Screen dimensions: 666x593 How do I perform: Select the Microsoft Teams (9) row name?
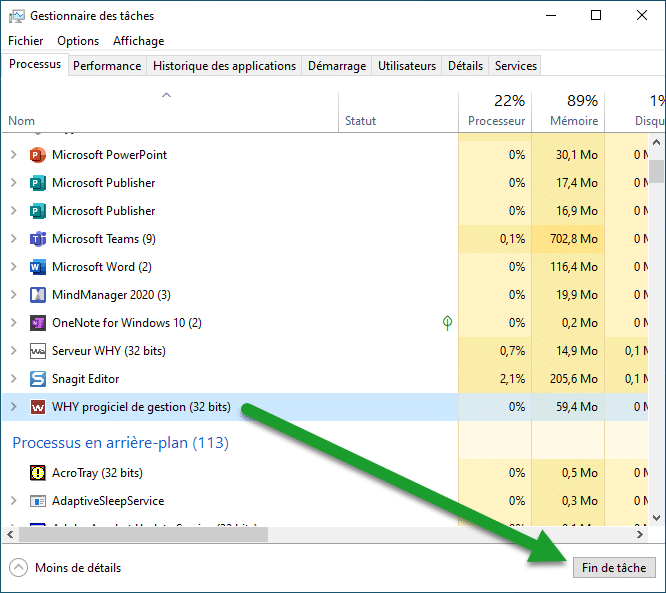pyautogui.click(x=104, y=239)
